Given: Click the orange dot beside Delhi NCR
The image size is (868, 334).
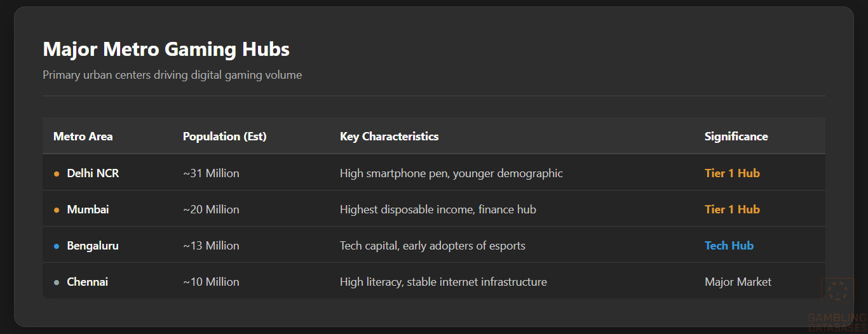Looking at the screenshot, I should pos(57,173).
